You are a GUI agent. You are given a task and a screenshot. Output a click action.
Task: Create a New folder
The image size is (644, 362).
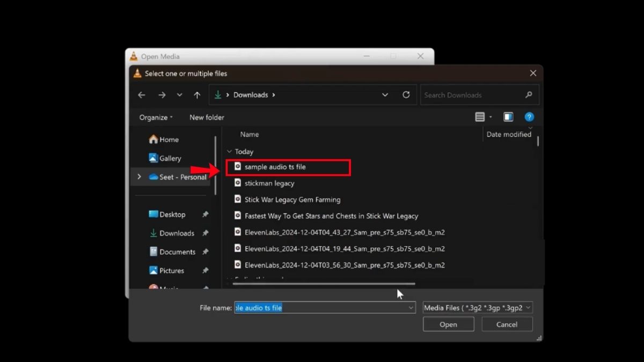pos(207,117)
